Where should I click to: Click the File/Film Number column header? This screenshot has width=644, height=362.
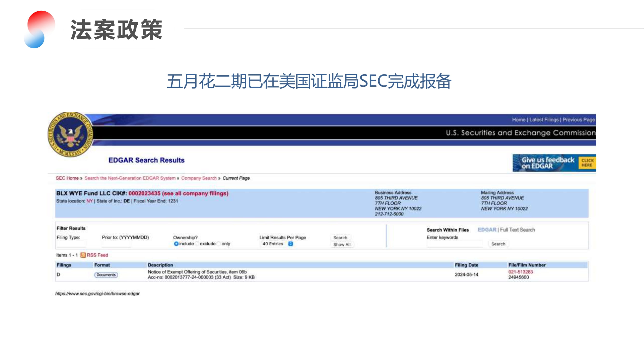click(x=527, y=265)
